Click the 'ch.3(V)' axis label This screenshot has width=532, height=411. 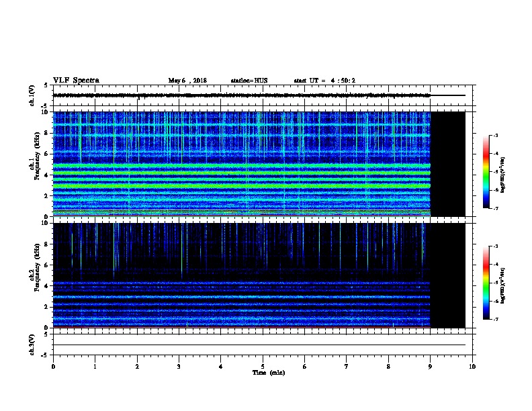[x=32, y=345]
